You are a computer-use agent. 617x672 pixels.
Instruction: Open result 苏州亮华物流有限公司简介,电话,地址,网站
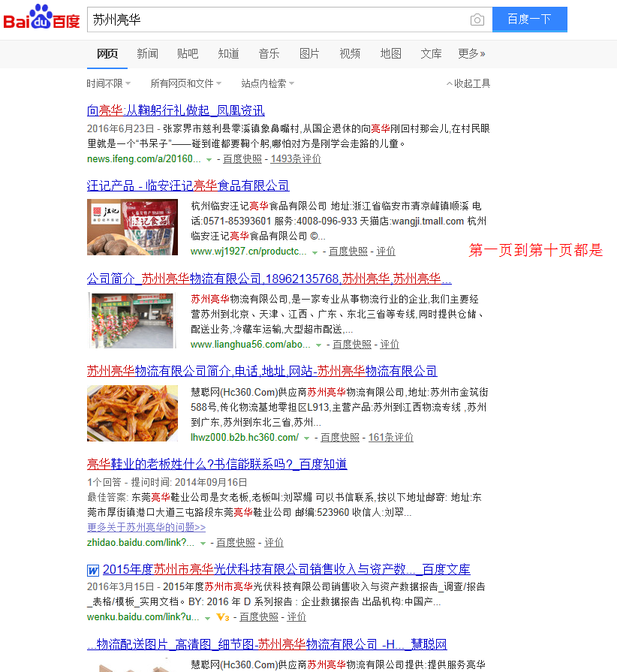click(262, 371)
